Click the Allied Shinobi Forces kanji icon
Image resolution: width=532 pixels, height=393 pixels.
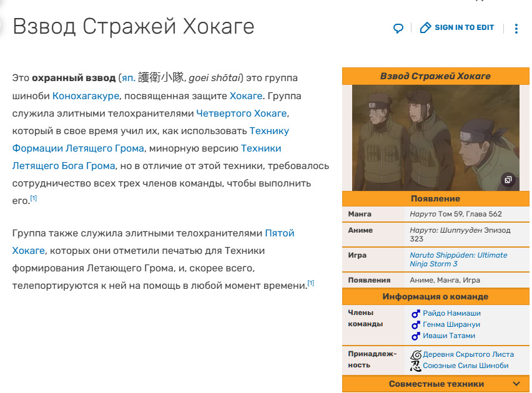(416, 366)
